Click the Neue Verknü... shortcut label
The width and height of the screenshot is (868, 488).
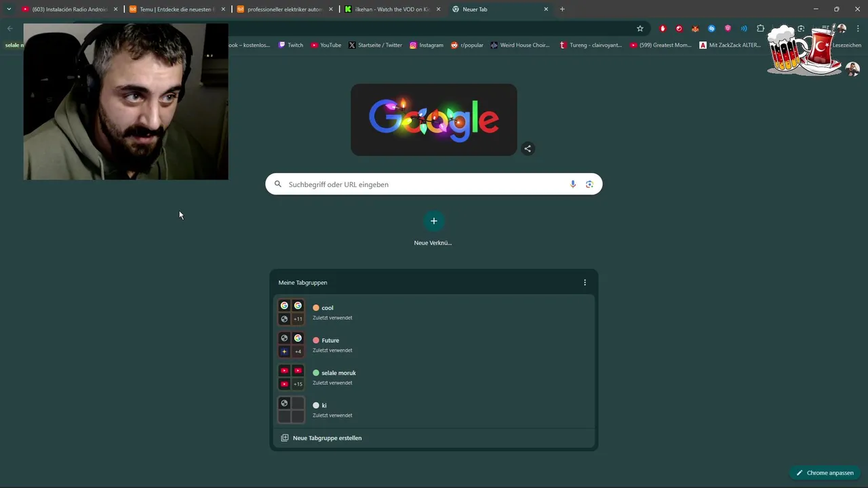433,243
